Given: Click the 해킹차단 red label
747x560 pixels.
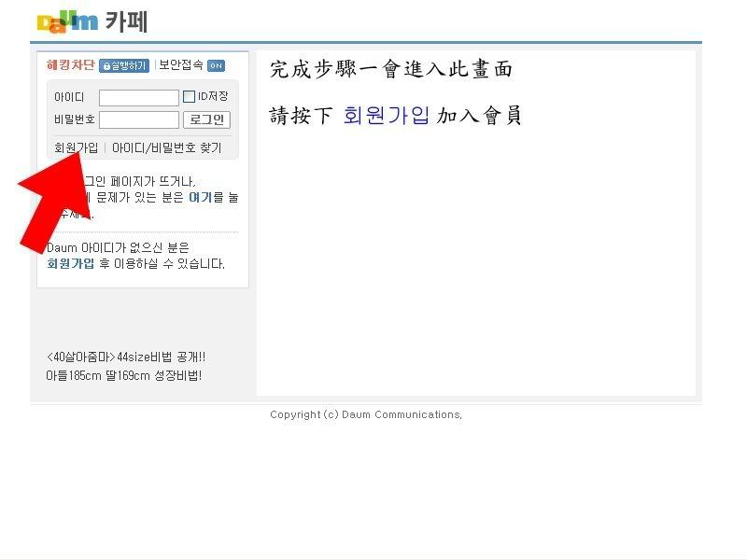Looking at the screenshot, I should (x=71, y=65).
